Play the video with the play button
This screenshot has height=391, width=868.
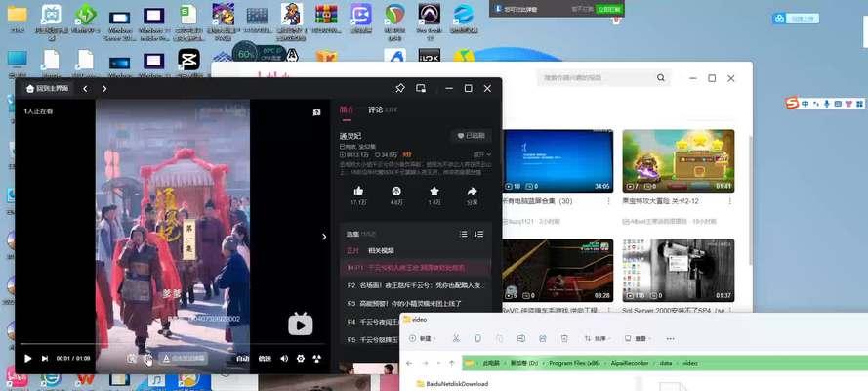click(x=27, y=359)
